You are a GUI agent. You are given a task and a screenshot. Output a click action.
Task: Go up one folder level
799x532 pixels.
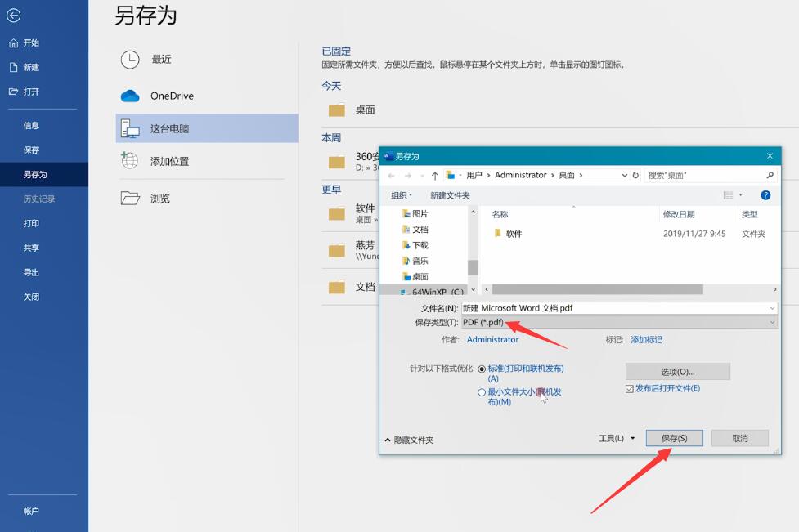click(x=434, y=176)
